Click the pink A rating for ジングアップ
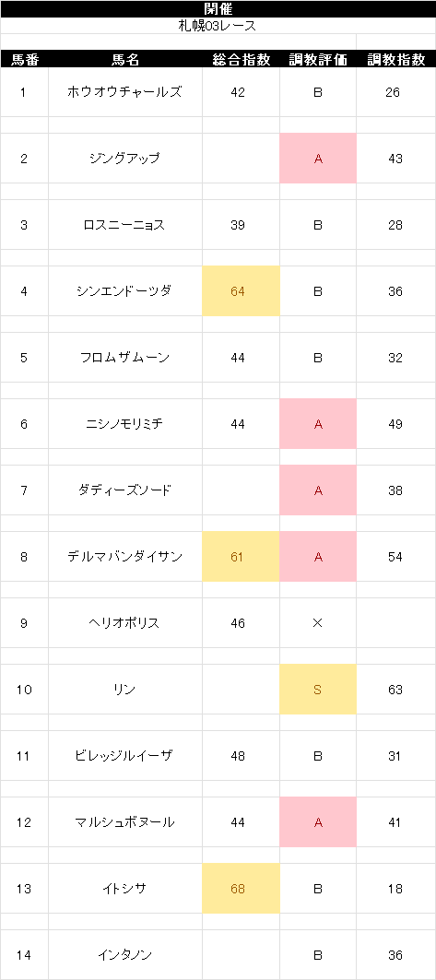The image size is (436, 980). coord(318,159)
